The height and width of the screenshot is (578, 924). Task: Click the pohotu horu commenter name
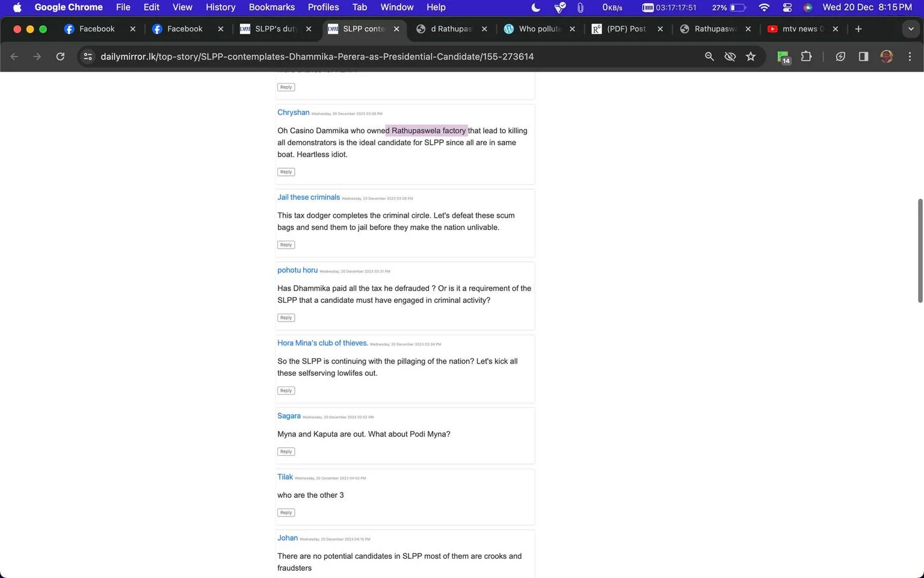coord(297,270)
